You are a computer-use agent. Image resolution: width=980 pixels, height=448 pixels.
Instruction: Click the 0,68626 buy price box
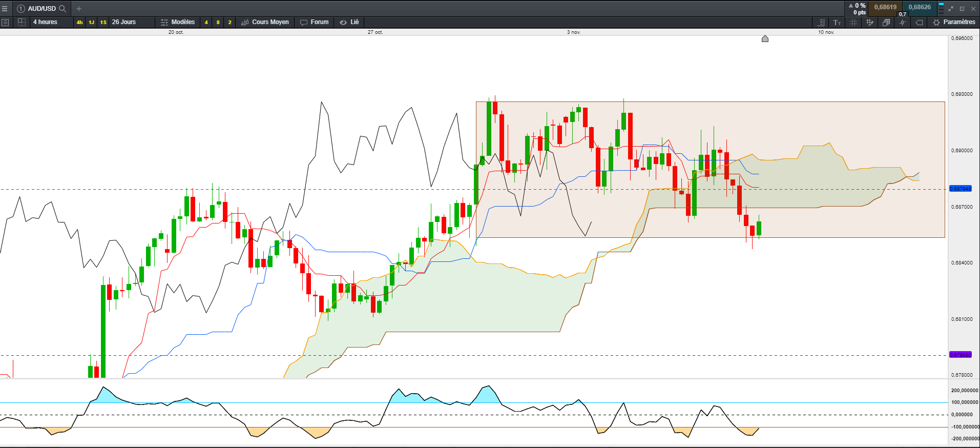(920, 7)
